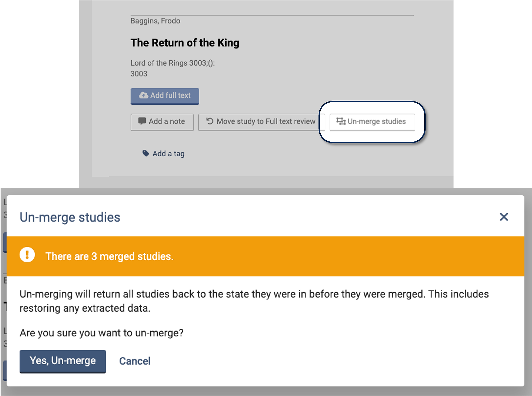Click the 'There are 3 merged studies' warning text

[x=110, y=256]
